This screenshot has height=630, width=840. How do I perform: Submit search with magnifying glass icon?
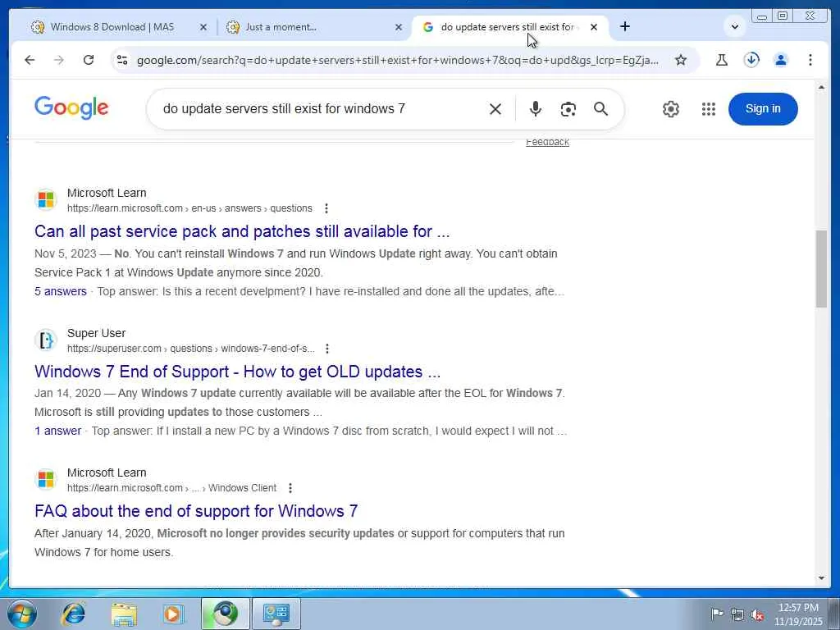[600, 109]
